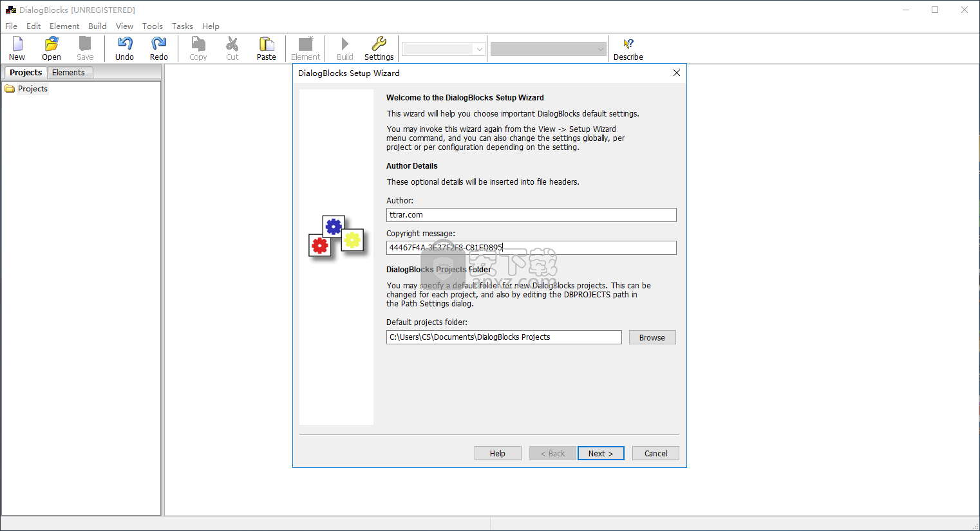980x531 pixels.
Task: Click the disabled Back button
Action: click(x=552, y=453)
